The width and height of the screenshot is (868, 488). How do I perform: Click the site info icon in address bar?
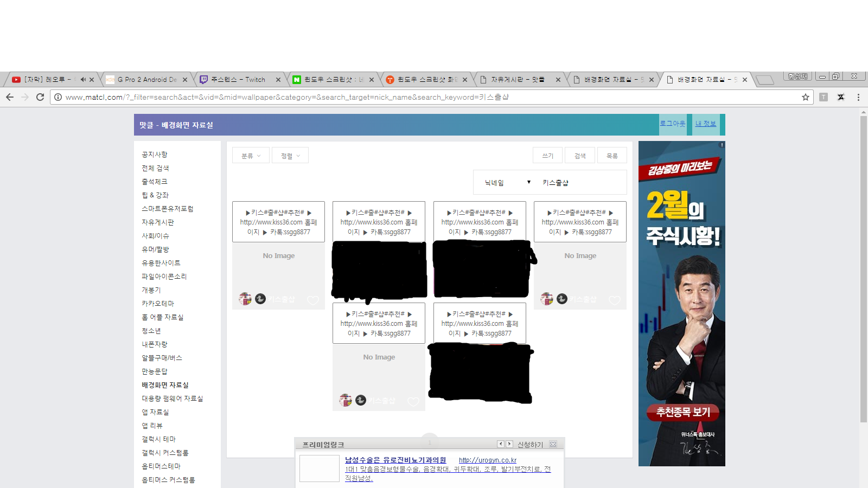58,97
